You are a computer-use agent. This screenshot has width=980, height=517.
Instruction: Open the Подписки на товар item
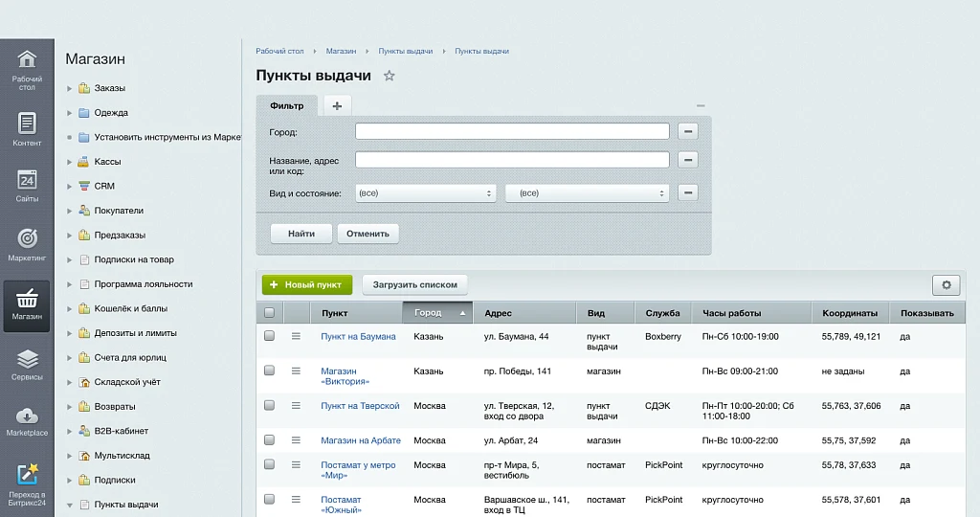tap(134, 259)
